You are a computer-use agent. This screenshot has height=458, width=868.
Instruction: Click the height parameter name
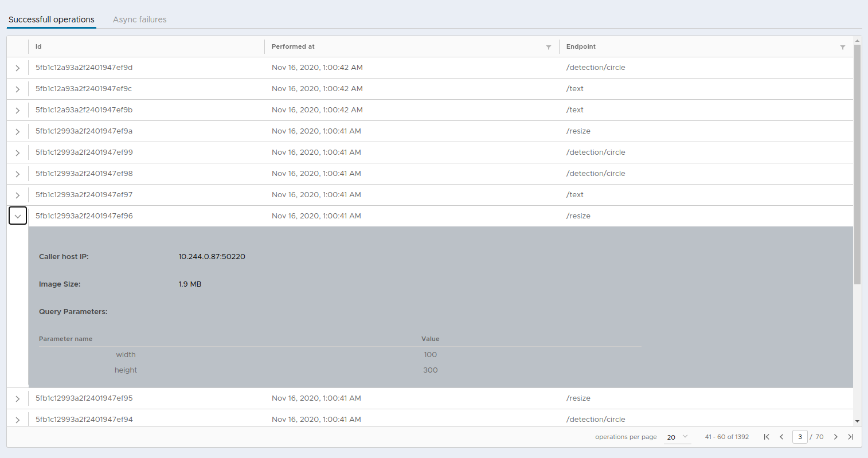pyautogui.click(x=126, y=370)
